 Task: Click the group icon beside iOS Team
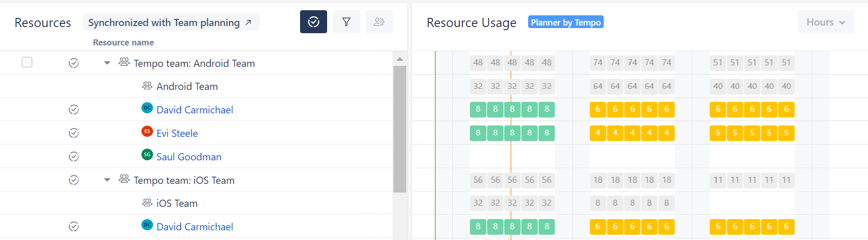[x=147, y=203]
